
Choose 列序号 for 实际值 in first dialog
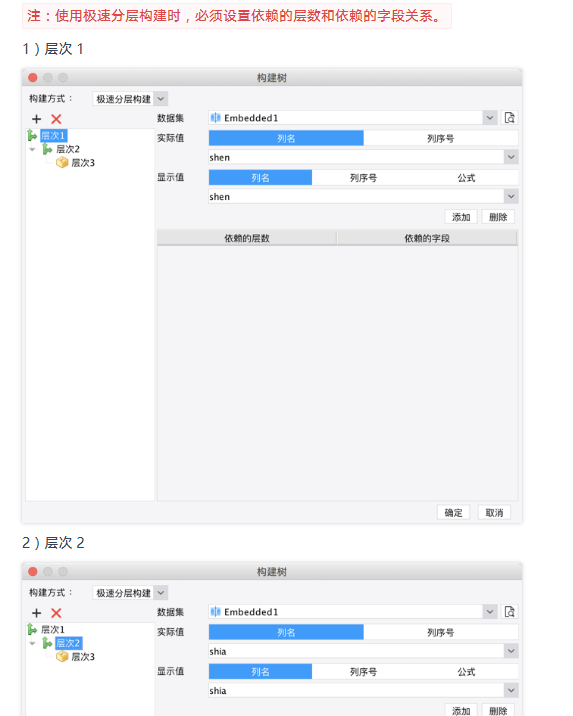pos(441,138)
